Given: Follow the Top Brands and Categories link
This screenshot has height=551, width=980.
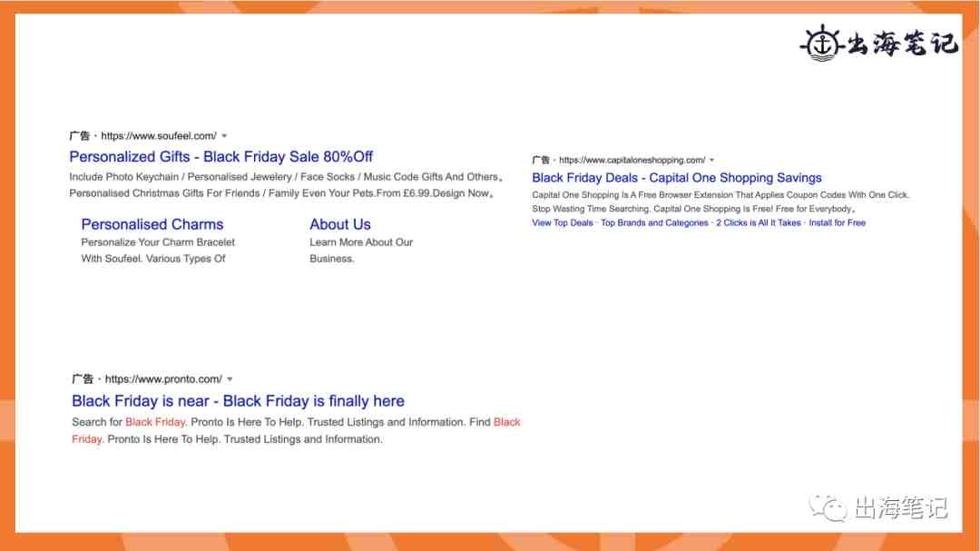Looking at the screenshot, I should pos(654,222).
